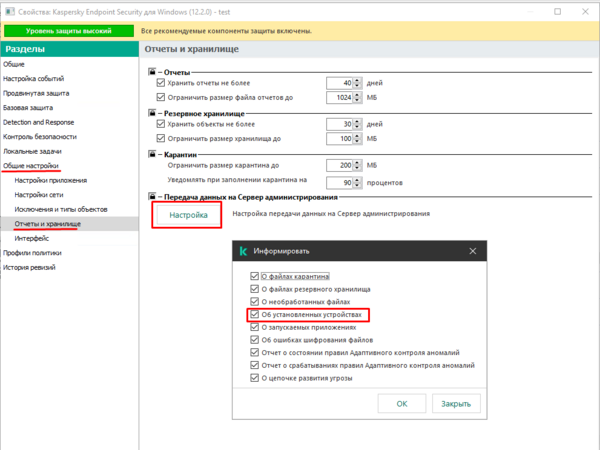The width and height of the screenshot is (600, 450).
Task: Click the Kaspersky logo in the Информировать dialog
Action: pyautogui.click(x=243, y=251)
